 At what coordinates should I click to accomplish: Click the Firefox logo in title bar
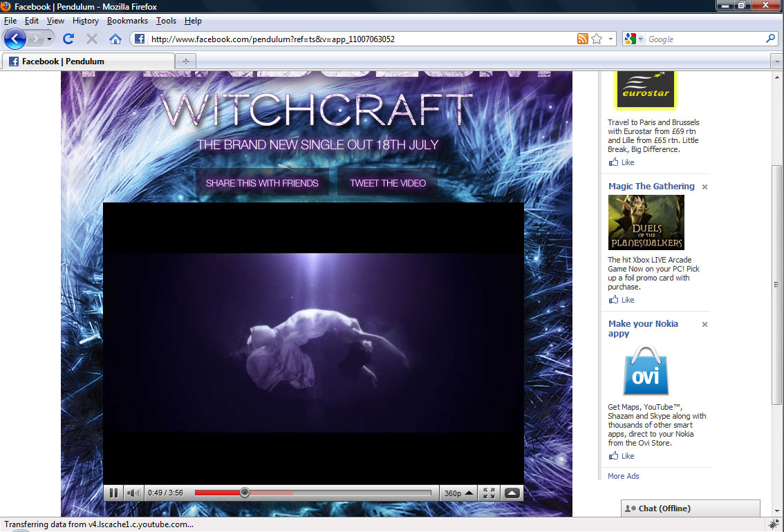(6, 6)
